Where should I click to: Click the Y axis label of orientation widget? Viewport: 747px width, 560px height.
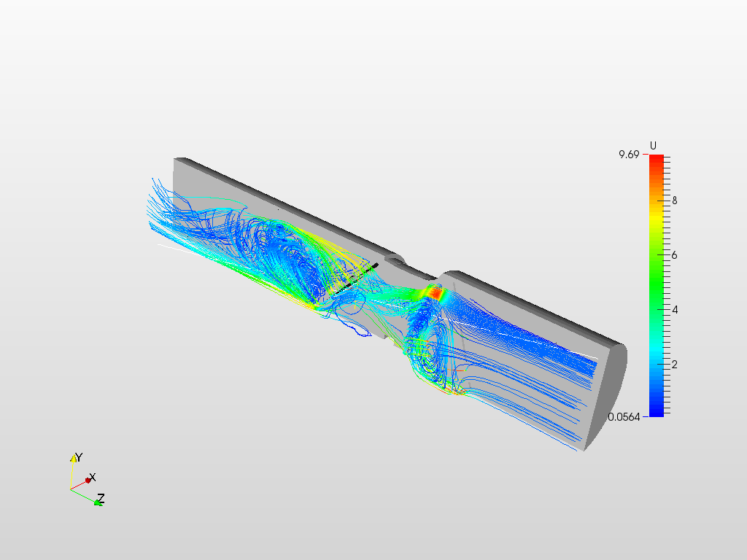coord(79,457)
